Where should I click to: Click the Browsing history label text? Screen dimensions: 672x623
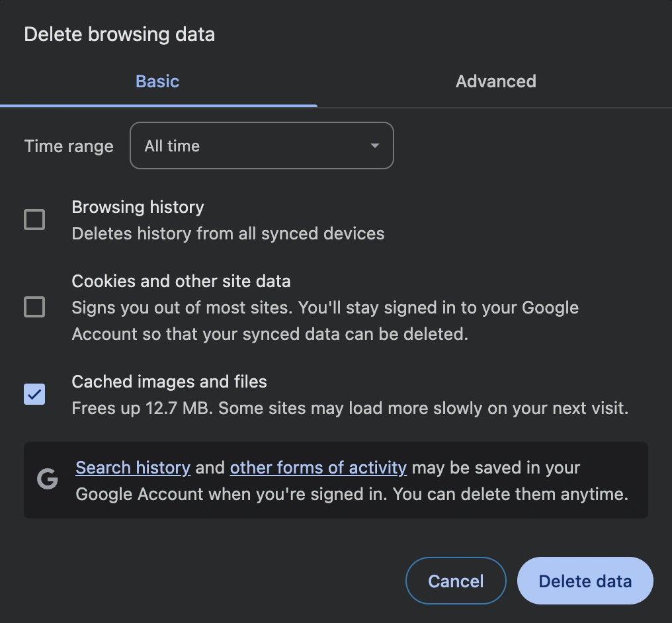pyautogui.click(x=138, y=208)
